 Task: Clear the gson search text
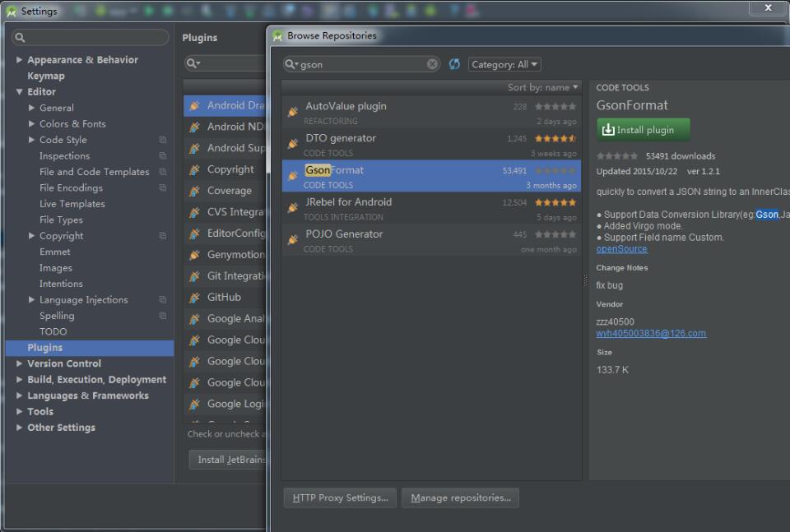tap(431, 63)
